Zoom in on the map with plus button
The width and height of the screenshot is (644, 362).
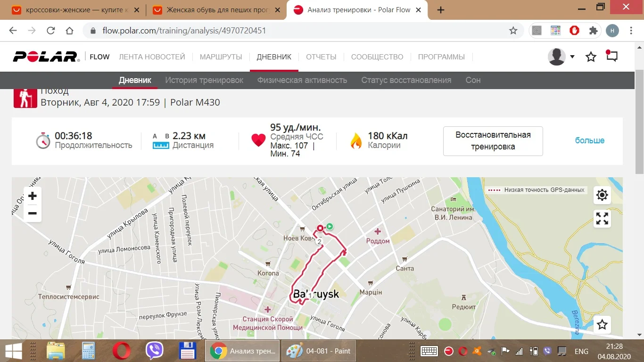(33, 196)
